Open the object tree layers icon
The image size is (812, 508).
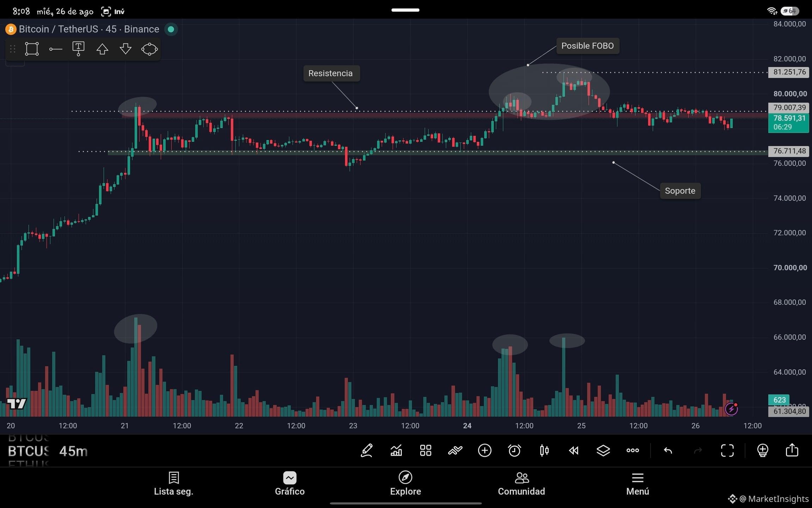click(603, 450)
